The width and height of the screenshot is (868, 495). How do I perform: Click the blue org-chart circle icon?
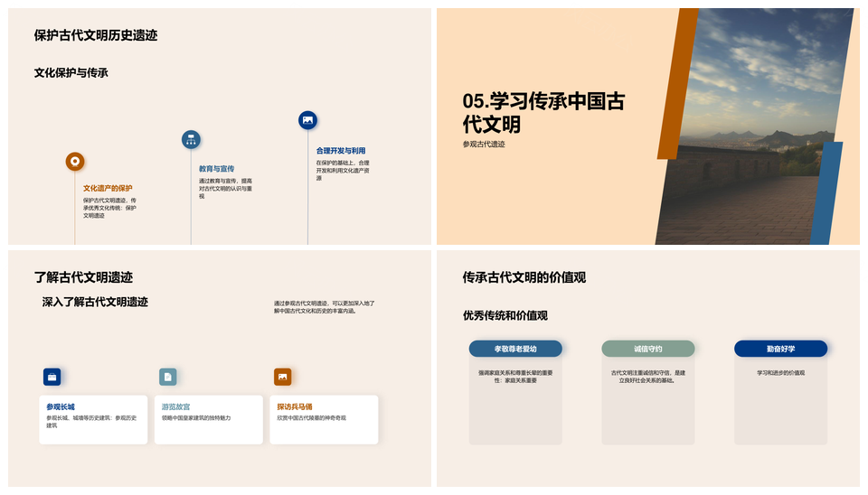coord(191,139)
